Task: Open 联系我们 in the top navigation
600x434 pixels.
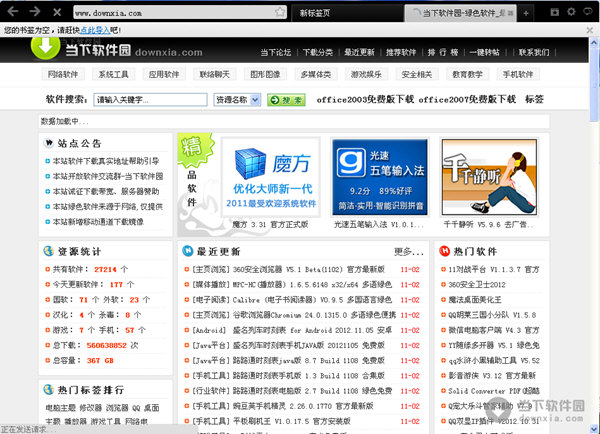Action: (x=534, y=52)
